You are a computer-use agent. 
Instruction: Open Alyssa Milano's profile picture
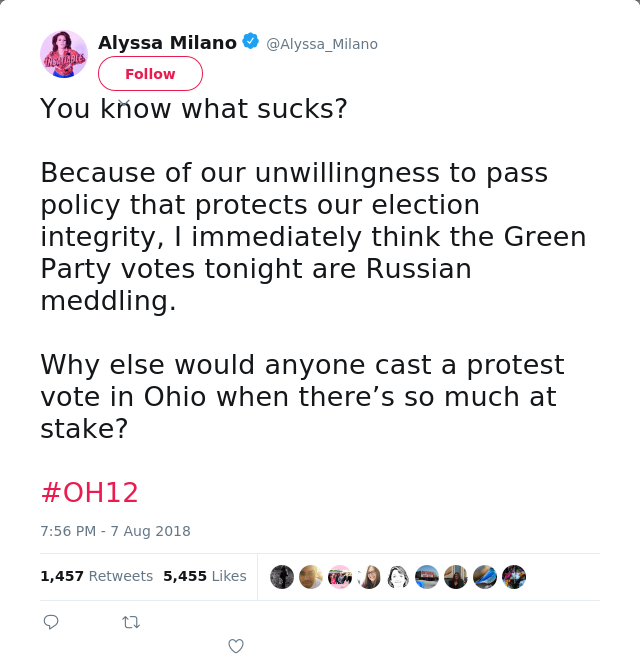point(64,54)
